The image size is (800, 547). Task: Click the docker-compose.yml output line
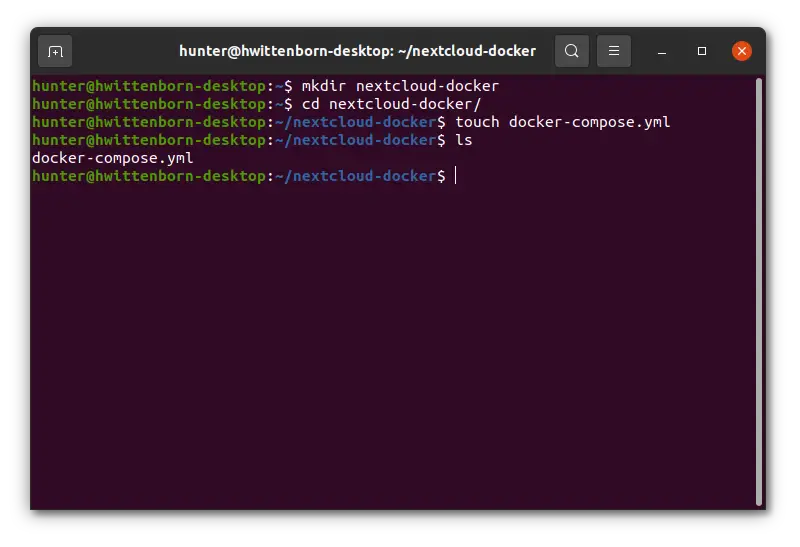click(113, 158)
